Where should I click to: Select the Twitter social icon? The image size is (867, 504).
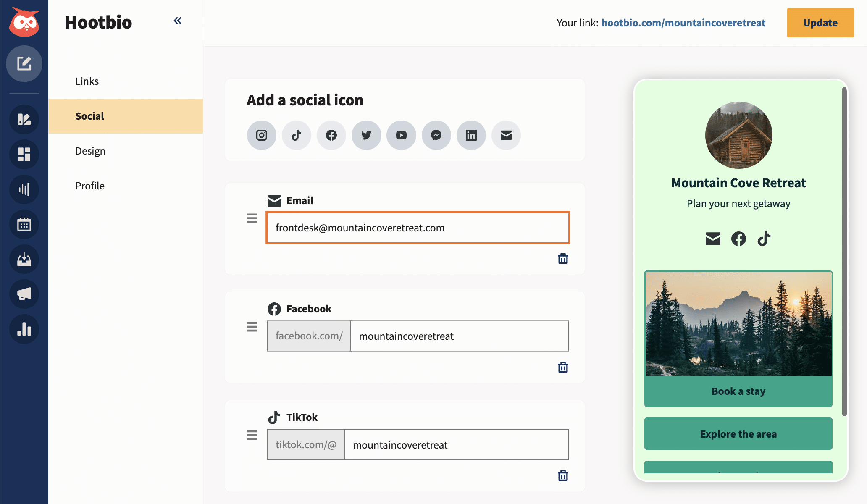tap(366, 135)
